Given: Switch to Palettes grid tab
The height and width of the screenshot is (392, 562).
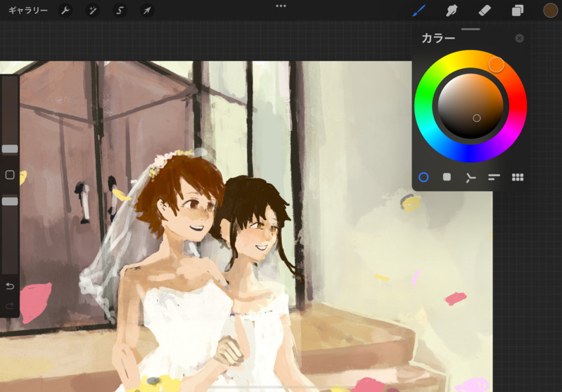Looking at the screenshot, I should coord(518,177).
